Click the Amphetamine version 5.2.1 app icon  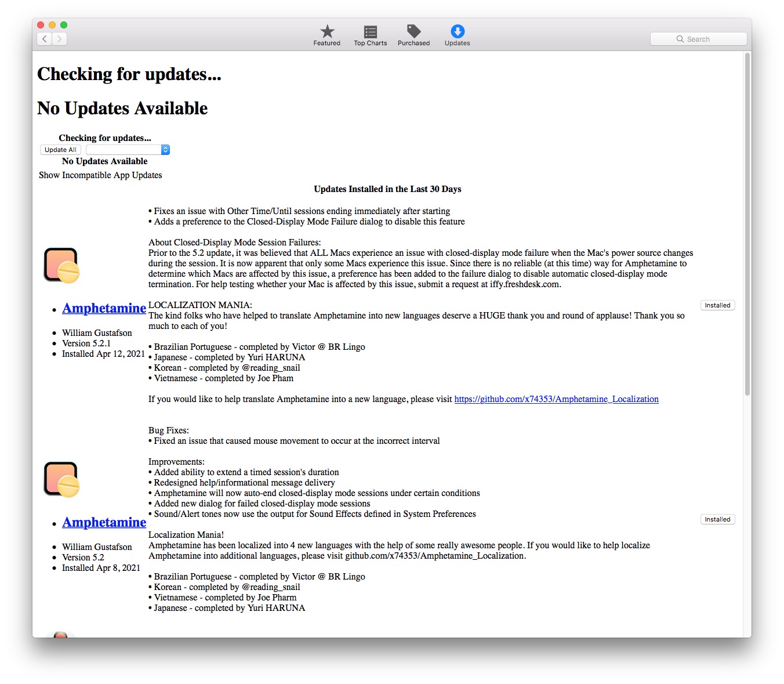click(x=61, y=266)
